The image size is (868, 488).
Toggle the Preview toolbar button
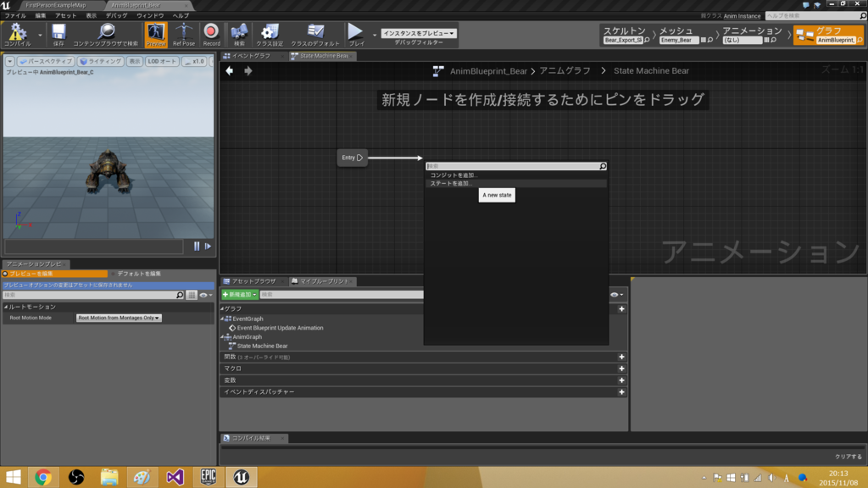point(156,34)
